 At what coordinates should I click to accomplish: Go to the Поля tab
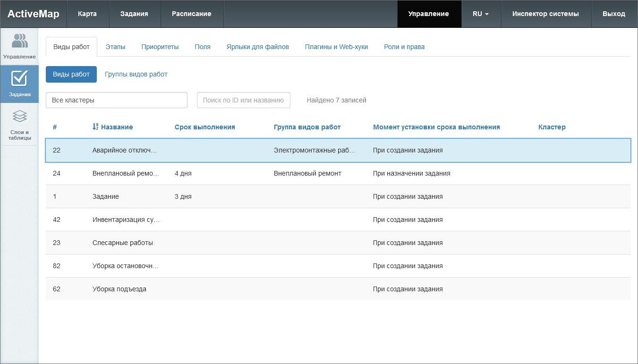coord(203,47)
